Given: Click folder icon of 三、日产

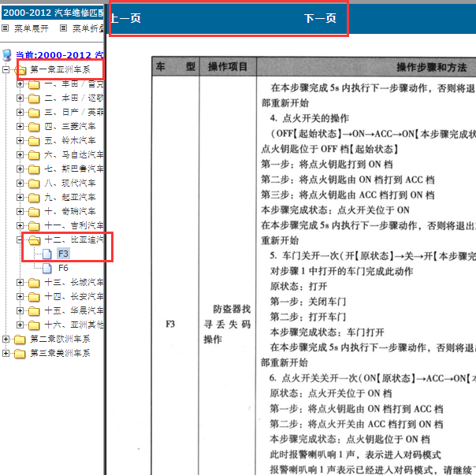Looking at the screenshot, I should click(x=34, y=113).
